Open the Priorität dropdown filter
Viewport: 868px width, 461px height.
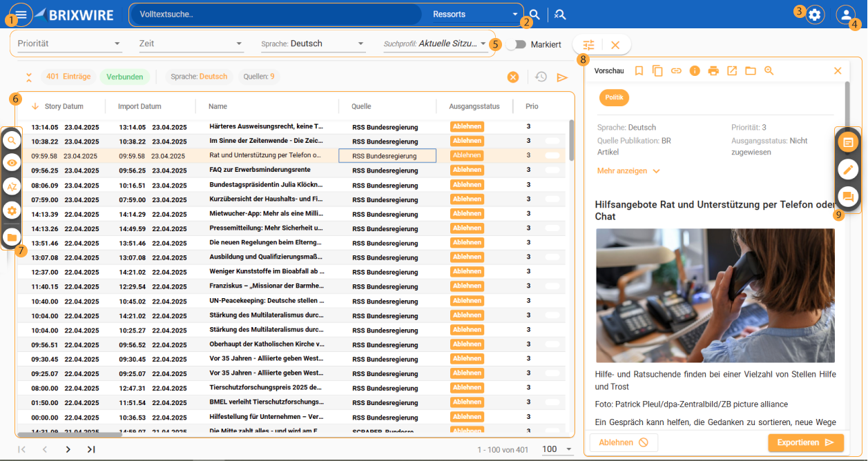(x=69, y=43)
